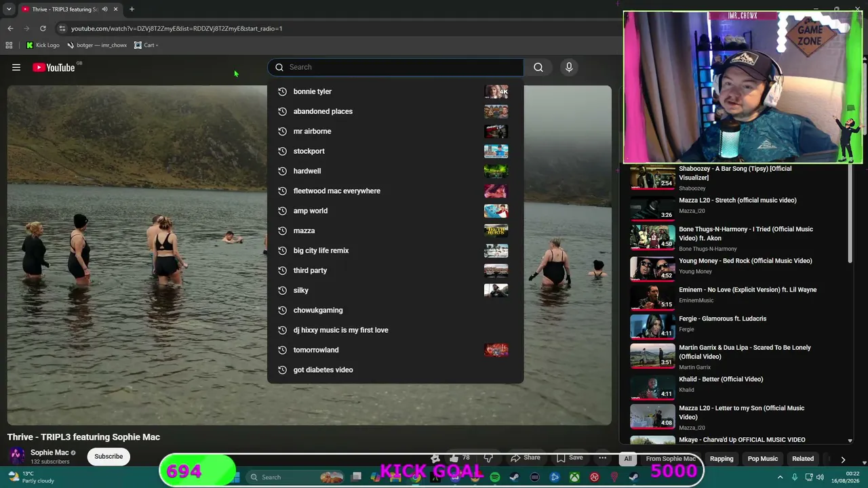Image resolution: width=868 pixels, height=488 pixels.
Task: Choose the 'bonnie tyler' search suggestion
Action: tap(395, 91)
